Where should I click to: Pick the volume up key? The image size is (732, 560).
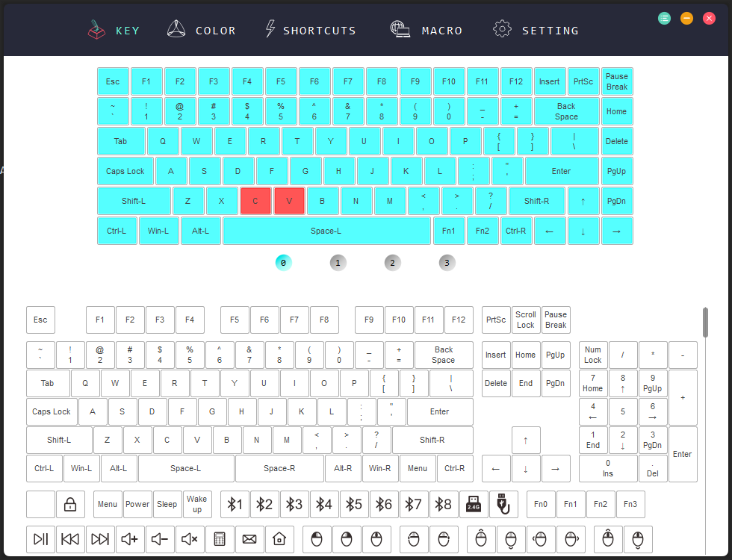click(x=130, y=539)
